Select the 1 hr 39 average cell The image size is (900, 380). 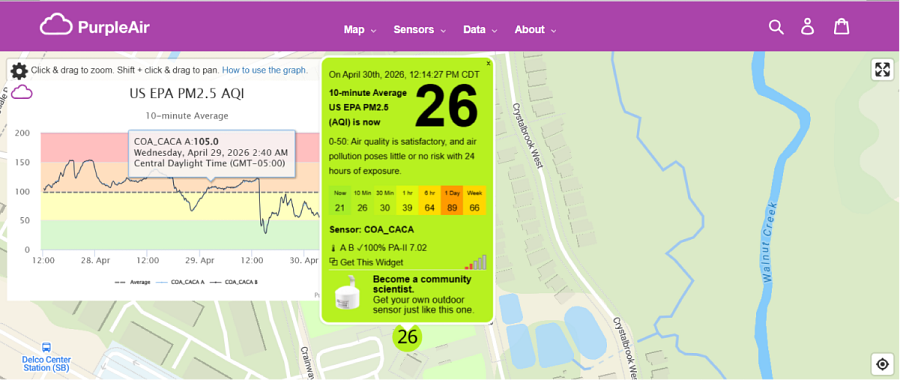click(x=407, y=200)
